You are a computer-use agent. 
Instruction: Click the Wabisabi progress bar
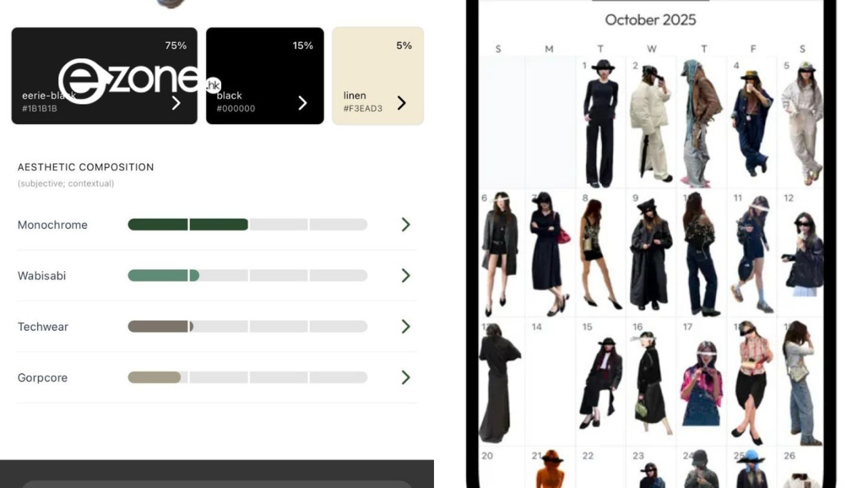pos(248,275)
